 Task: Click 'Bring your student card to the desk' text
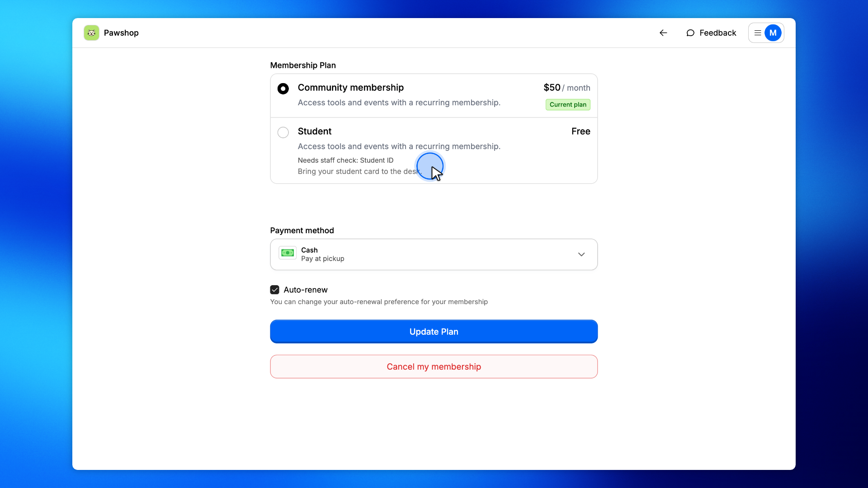[x=360, y=172]
